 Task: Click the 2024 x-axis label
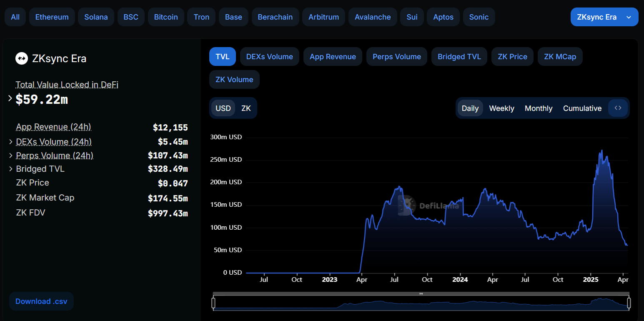point(460,279)
